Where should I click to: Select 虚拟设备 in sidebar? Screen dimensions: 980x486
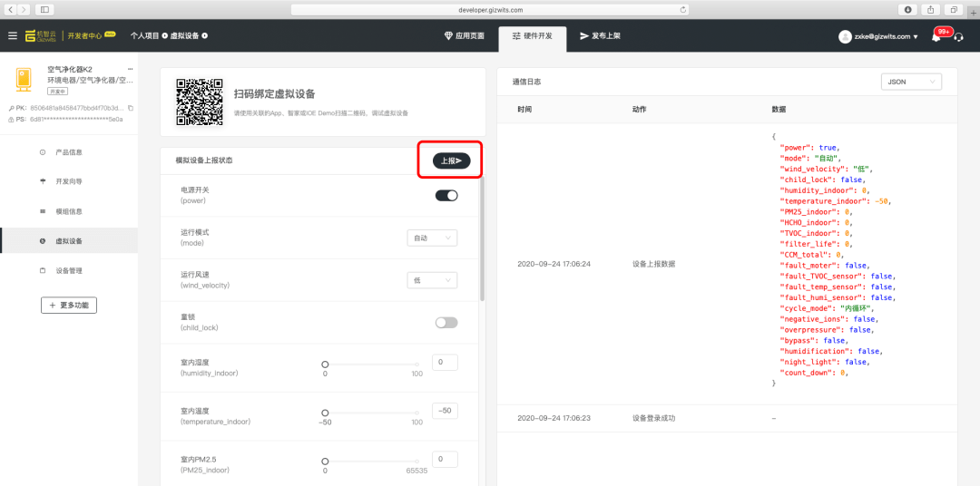pos(69,241)
